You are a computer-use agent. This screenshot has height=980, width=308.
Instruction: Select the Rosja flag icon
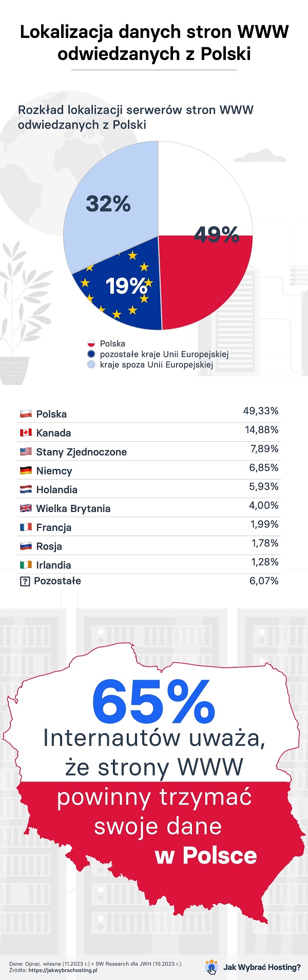[26, 546]
